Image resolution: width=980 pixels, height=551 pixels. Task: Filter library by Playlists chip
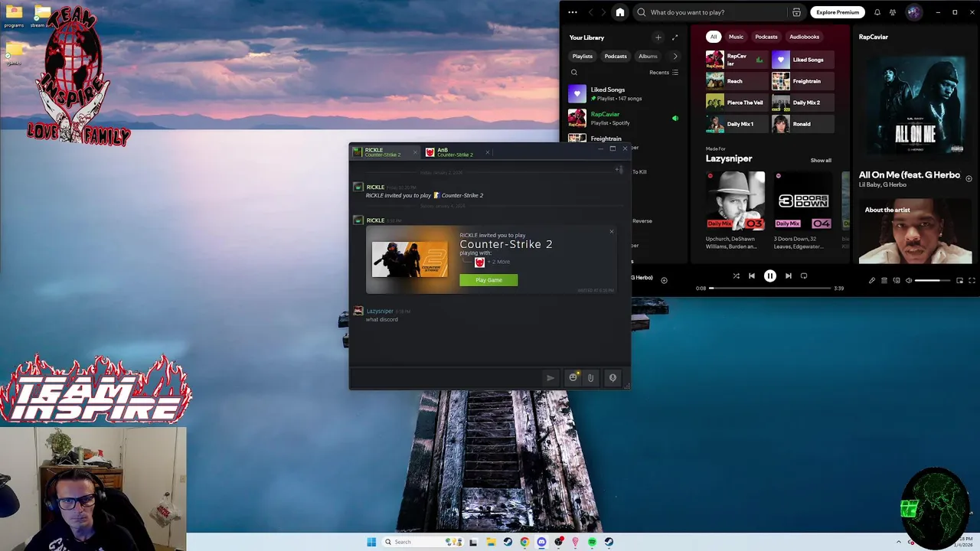tap(583, 56)
